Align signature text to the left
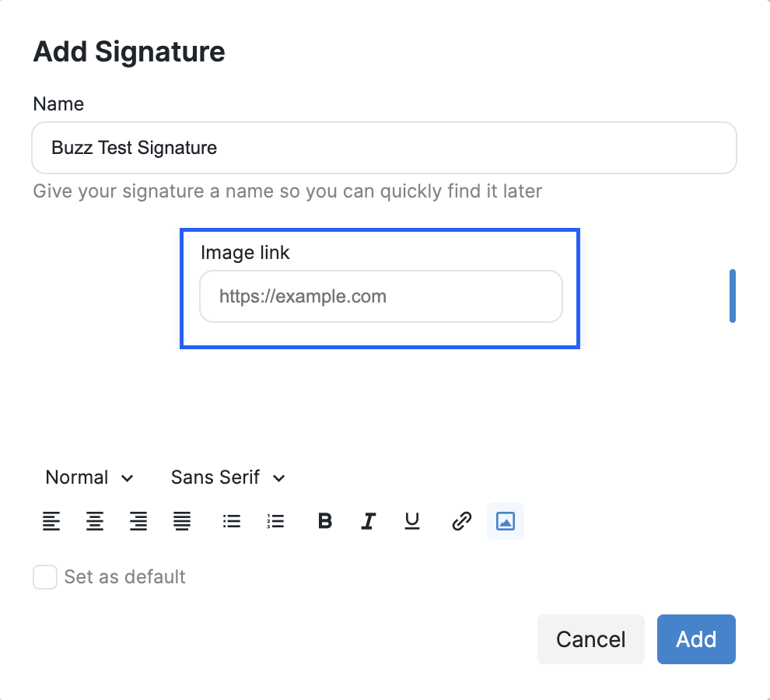 (51, 521)
